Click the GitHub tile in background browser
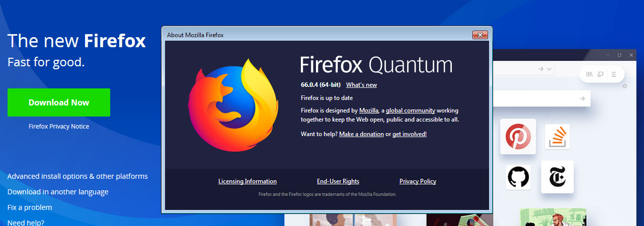This screenshot has width=644, height=226. [518, 177]
